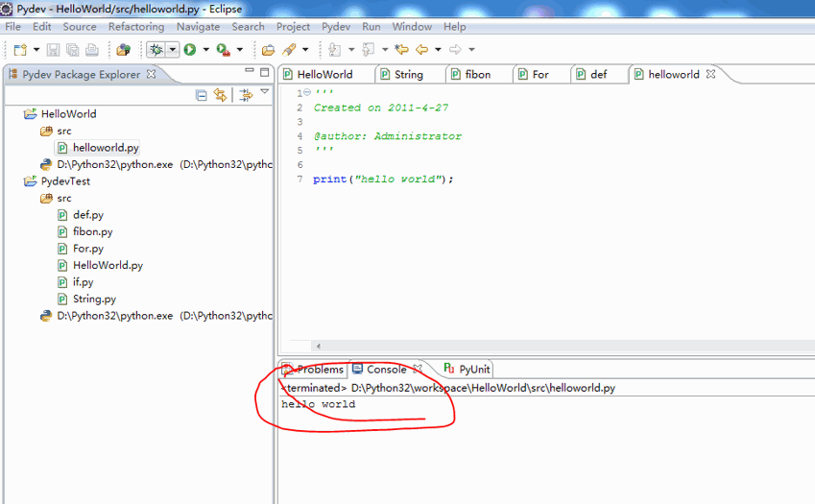
Task: Select the PydevTest project
Action: click(65, 181)
